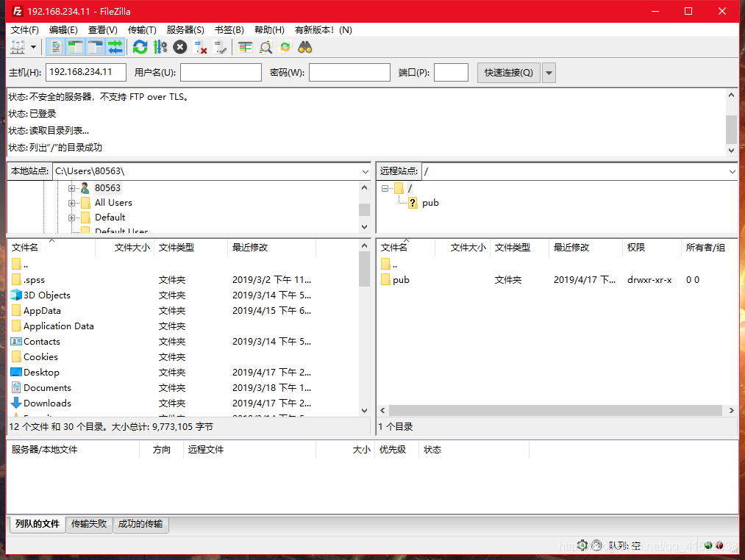Open the 有新版本！(N) menu
This screenshot has width=745, height=560.
(324, 30)
